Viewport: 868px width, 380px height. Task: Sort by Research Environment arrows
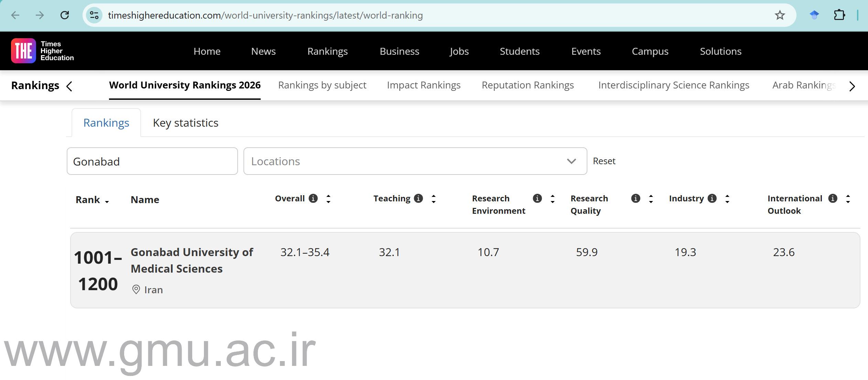coord(552,199)
